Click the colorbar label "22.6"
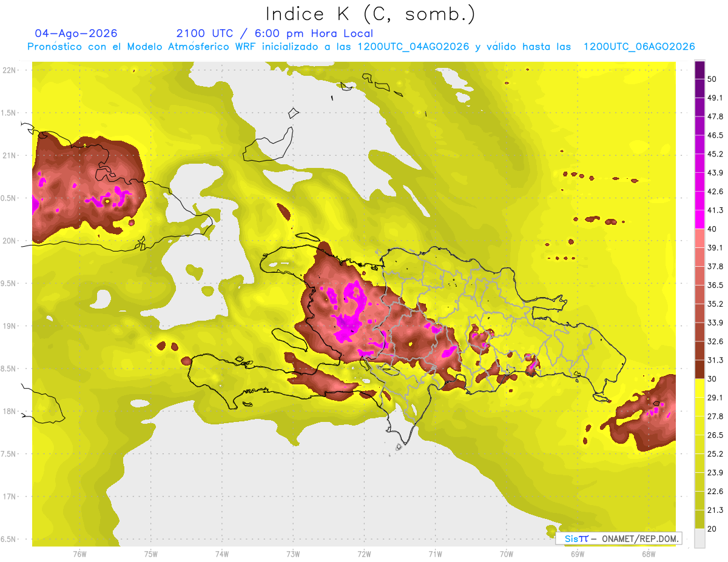 pyautogui.click(x=715, y=491)
